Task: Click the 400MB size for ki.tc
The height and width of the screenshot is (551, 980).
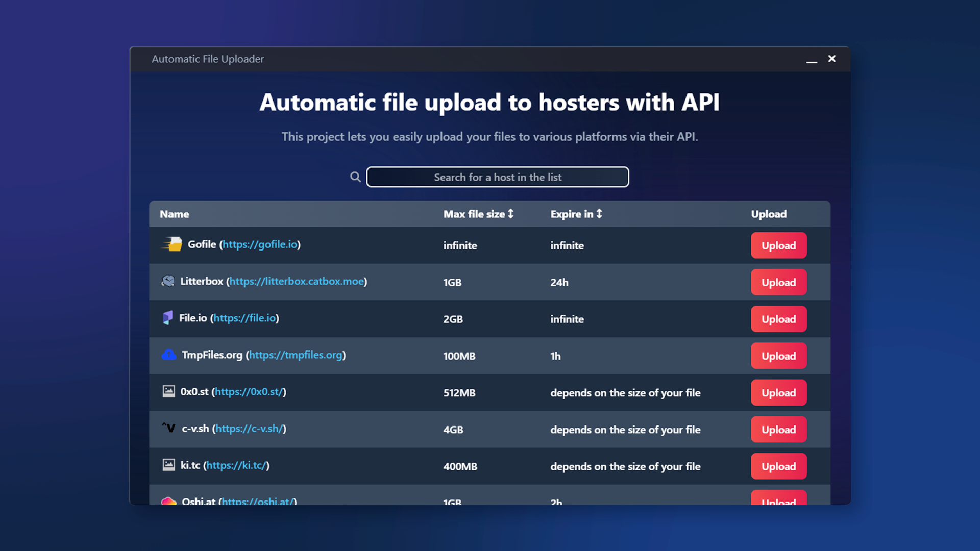Action: tap(460, 466)
